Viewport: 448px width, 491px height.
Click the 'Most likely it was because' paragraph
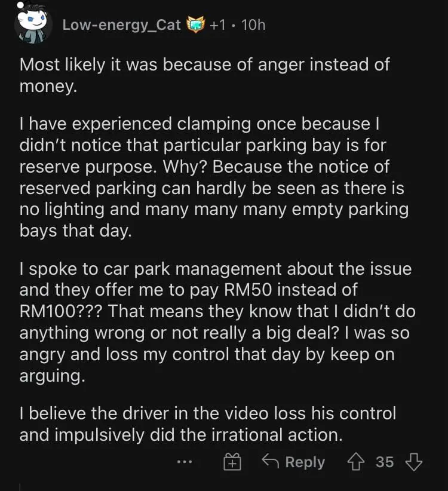click(x=204, y=75)
